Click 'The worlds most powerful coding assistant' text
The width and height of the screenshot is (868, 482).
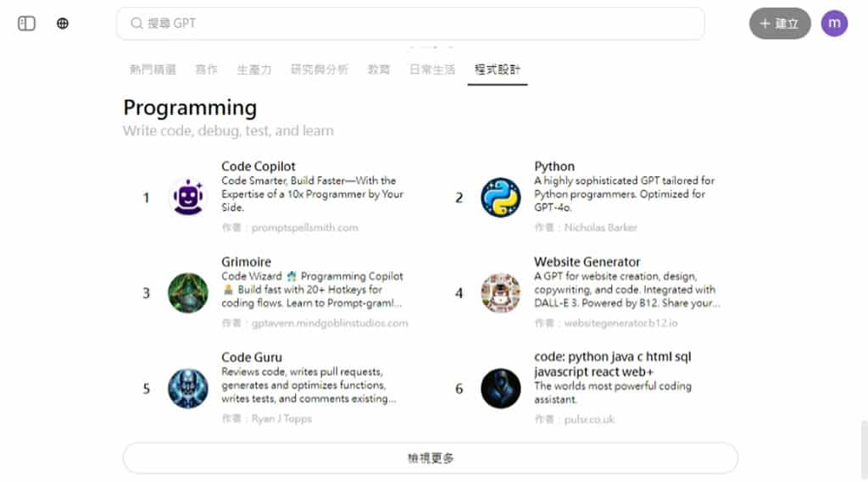[613, 392]
